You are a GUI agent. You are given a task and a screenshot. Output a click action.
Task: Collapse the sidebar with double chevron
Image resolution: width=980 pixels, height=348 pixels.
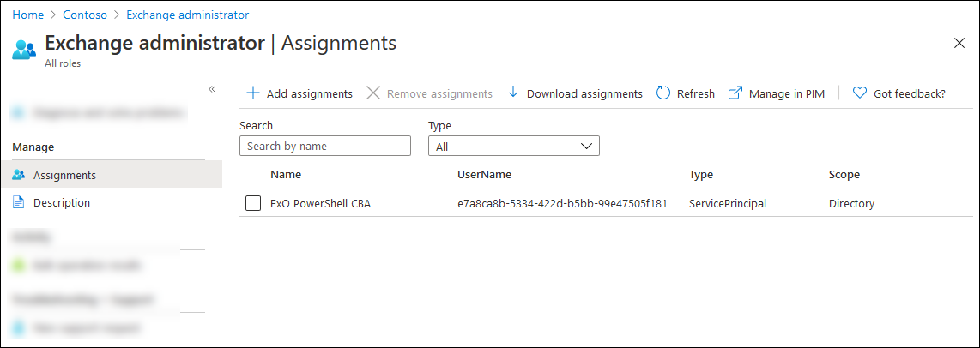coord(212,89)
